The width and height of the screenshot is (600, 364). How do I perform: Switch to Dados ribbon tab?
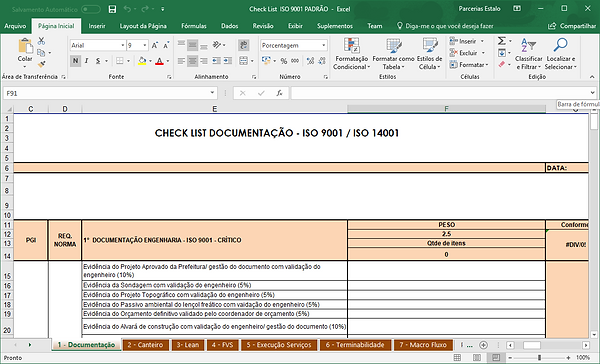[230, 26]
